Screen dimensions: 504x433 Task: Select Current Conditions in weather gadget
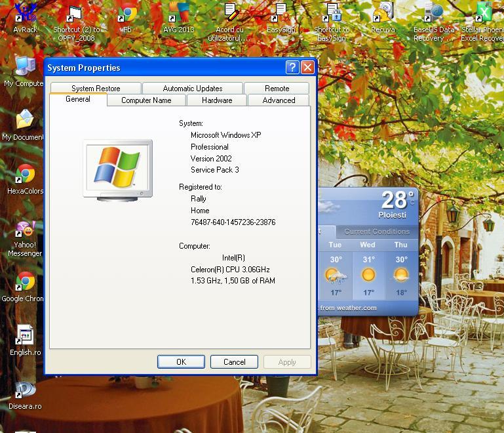[x=377, y=232]
